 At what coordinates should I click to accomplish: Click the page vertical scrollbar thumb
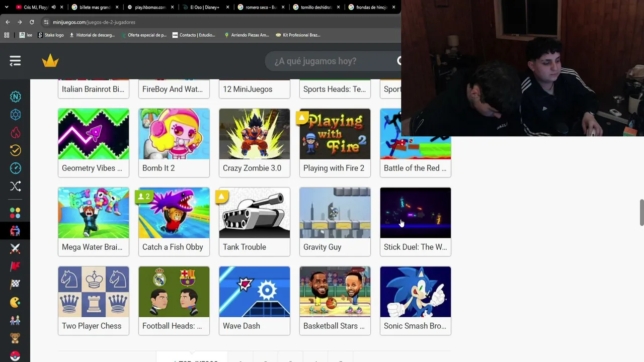click(x=641, y=213)
